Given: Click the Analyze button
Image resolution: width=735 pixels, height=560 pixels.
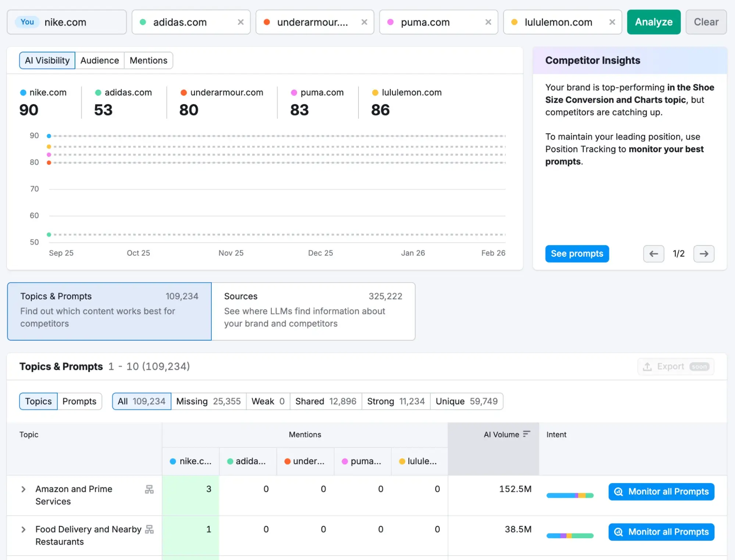Looking at the screenshot, I should coord(654,22).
